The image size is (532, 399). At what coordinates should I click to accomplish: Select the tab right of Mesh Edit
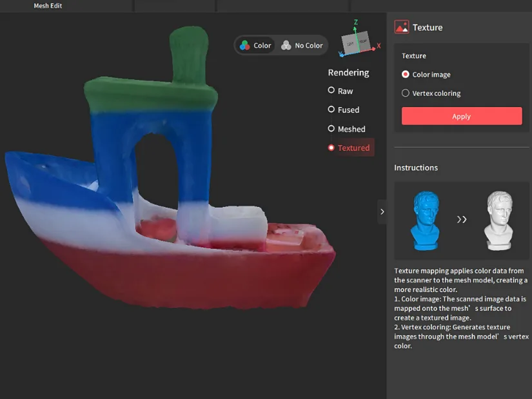click(174, 6)
